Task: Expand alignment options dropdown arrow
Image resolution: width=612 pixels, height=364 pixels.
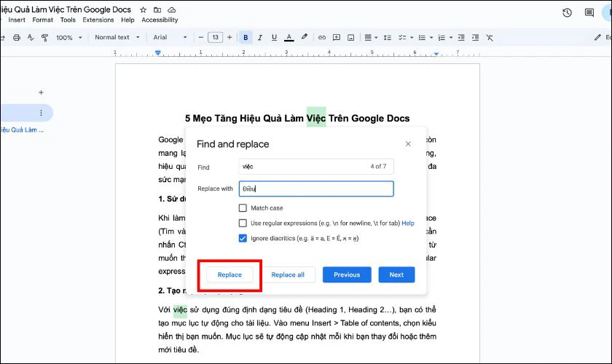Action: (x=376, y=38)
